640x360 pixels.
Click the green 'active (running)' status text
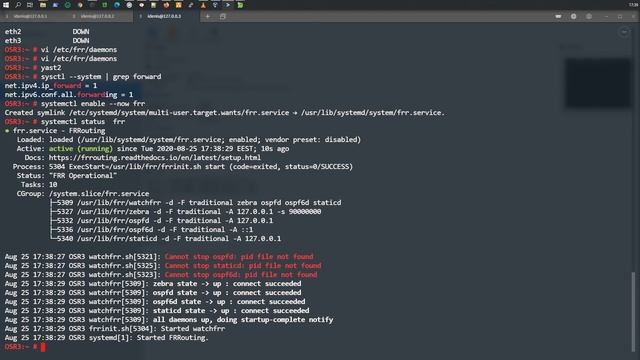[x=81, y=149]
